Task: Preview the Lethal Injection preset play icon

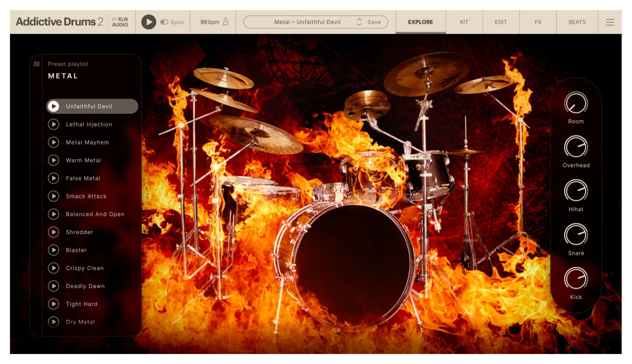Action: pyautogui.click(x=53, y=124)
